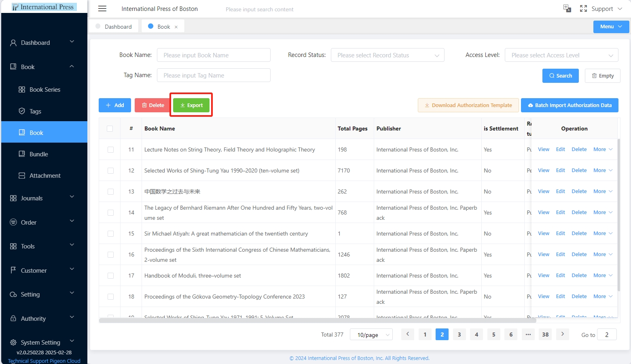
Task: Open the blue Menu dropdown button
Action: coord(611,27)
